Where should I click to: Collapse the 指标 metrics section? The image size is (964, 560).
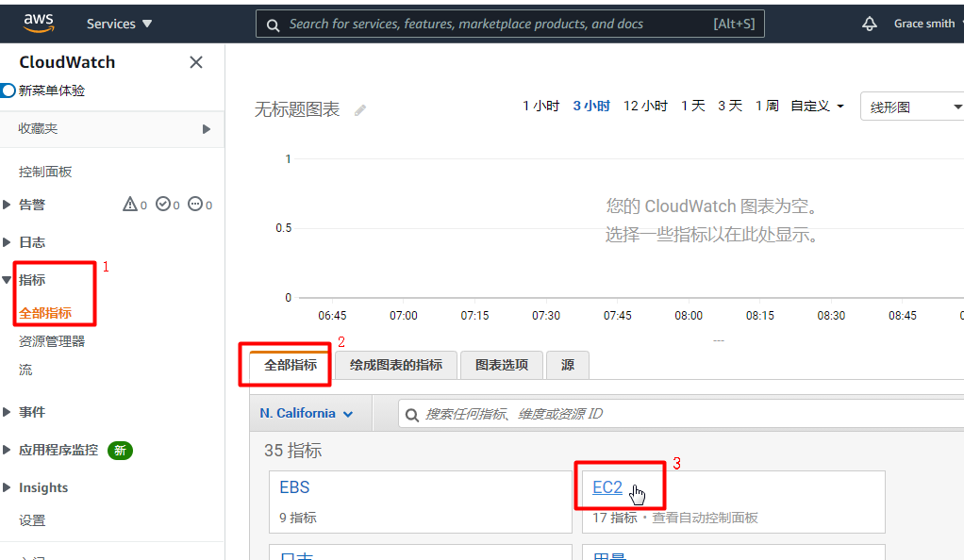pyautogui.click(x=7, y=280)
